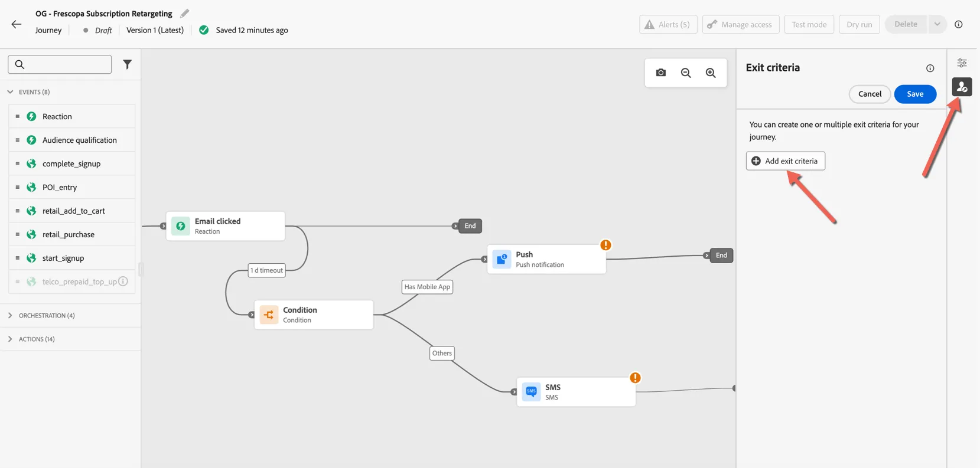Viewport: 980px width, 468px height.
Task: Zoom in on the journey canvas
Action: pyautogui.click(x=711, y=73)
